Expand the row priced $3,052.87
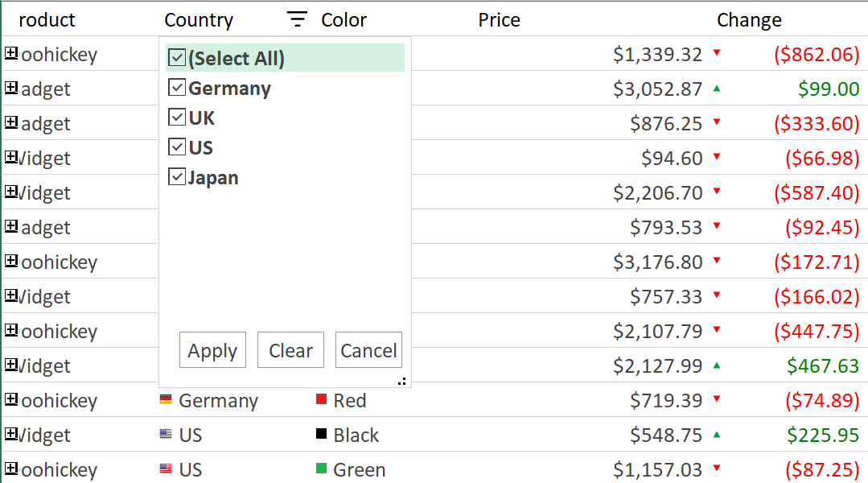 (x=11, y=88)
